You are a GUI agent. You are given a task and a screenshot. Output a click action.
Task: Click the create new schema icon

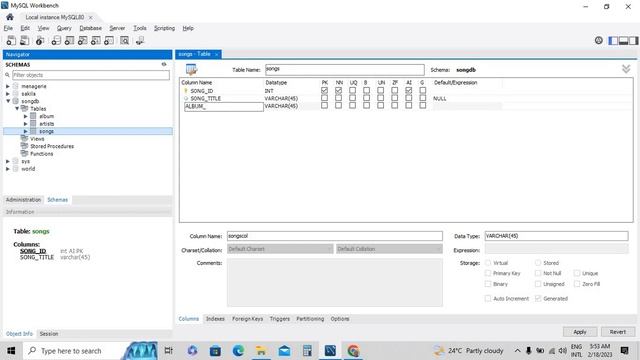[x=56, y=40]
